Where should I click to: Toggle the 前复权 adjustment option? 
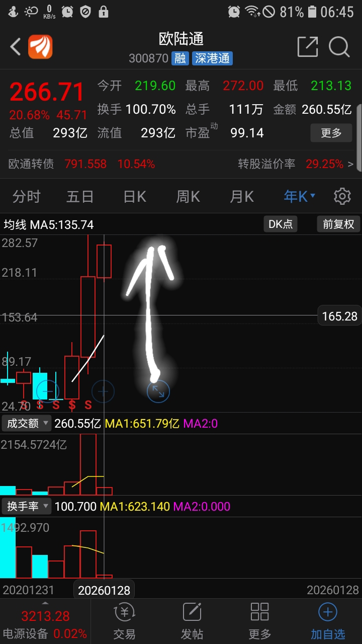click(x=338, y=224)
